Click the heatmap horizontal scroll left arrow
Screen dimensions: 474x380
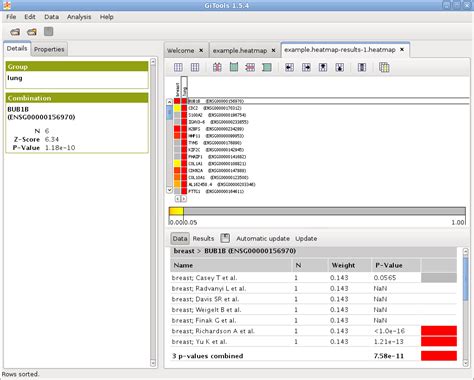click(178, 199)
